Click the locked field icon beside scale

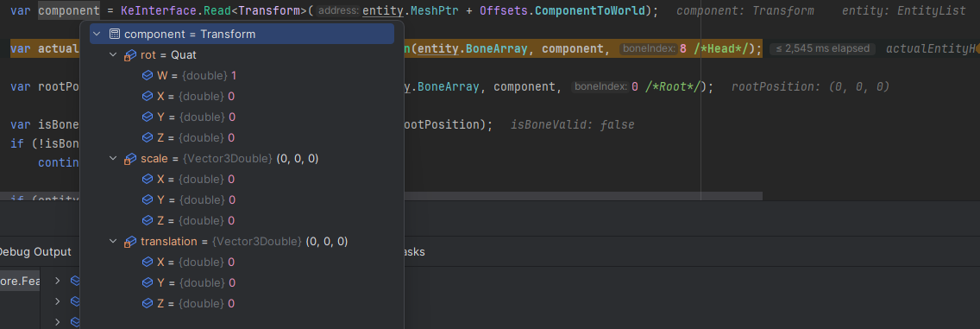coord(130,159)
